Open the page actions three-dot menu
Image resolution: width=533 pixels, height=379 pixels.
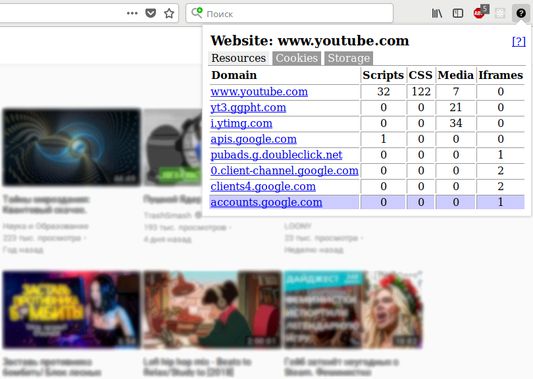coord(132,13)
